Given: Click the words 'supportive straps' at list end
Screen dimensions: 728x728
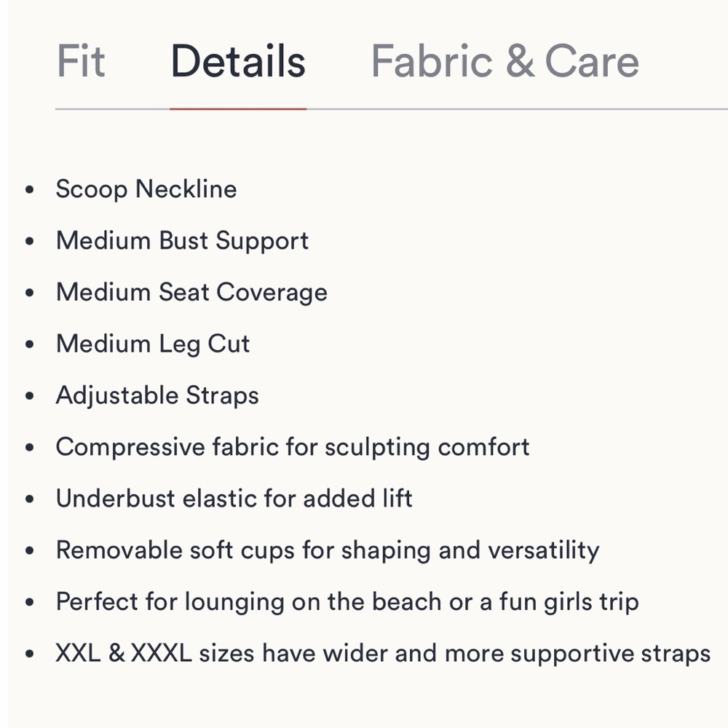Looking at the screenshot, I should coord(611,654).
